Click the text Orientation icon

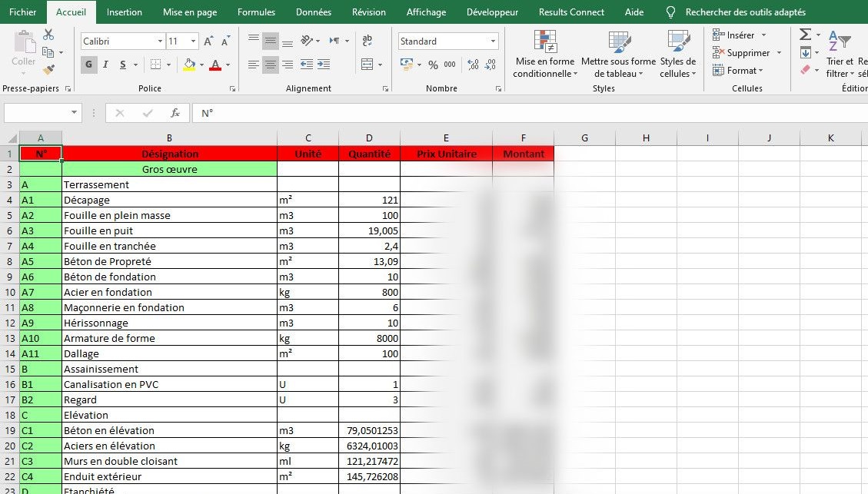pos(307,41)
